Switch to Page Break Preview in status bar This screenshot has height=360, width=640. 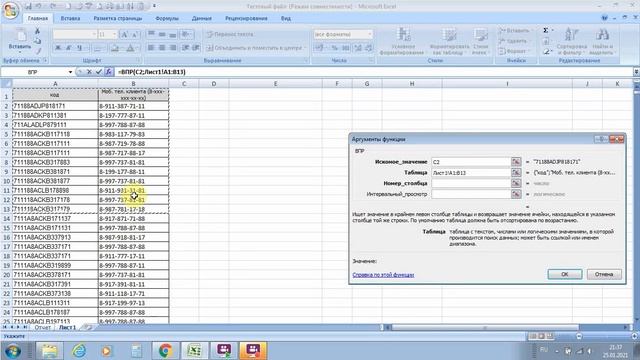(550, 336)
